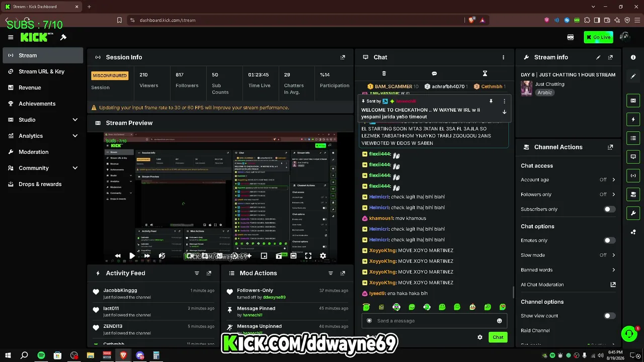Toggle Emotes only switch
The image size is (644, 362).
(609, 240)
